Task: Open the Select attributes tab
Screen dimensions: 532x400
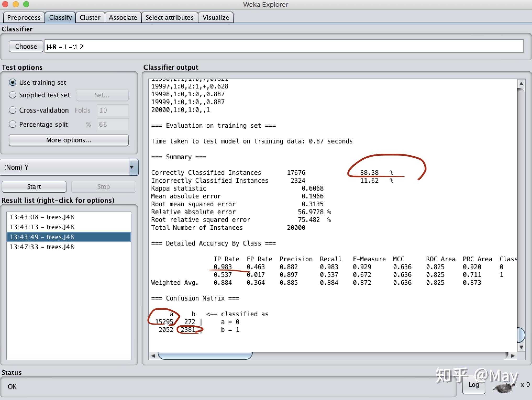Action: (169, 18)
